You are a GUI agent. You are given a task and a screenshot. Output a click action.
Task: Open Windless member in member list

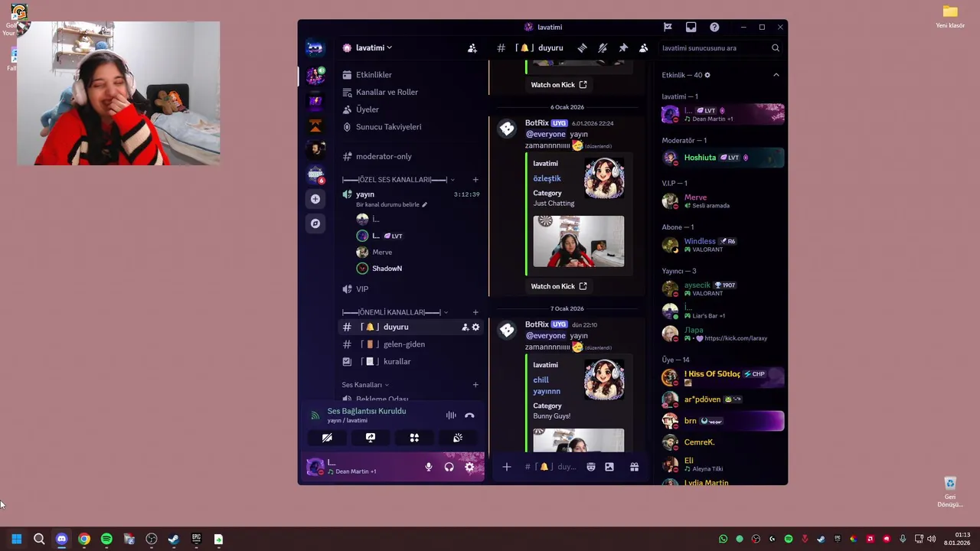tap(723, 245)
